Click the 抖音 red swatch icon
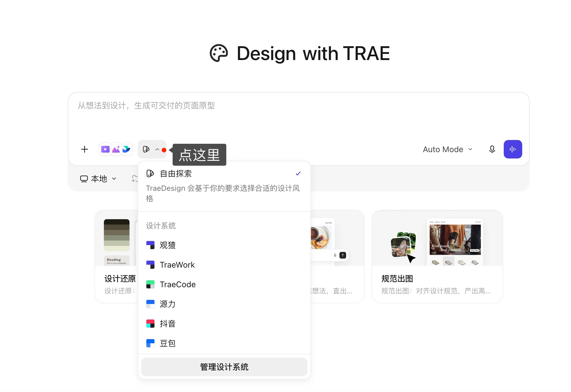 150,324
